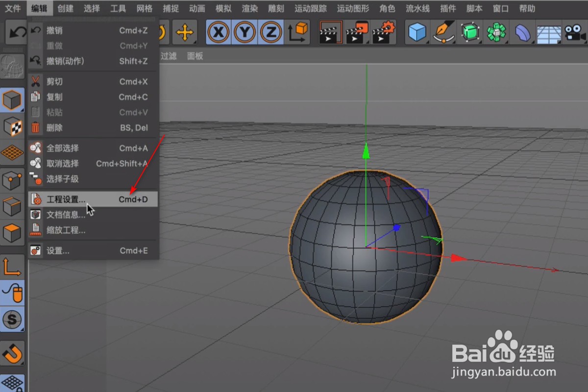This screenshot has height=392, width=588.
Task: Switch to Edges mode
Action: (x=12, y=207)
